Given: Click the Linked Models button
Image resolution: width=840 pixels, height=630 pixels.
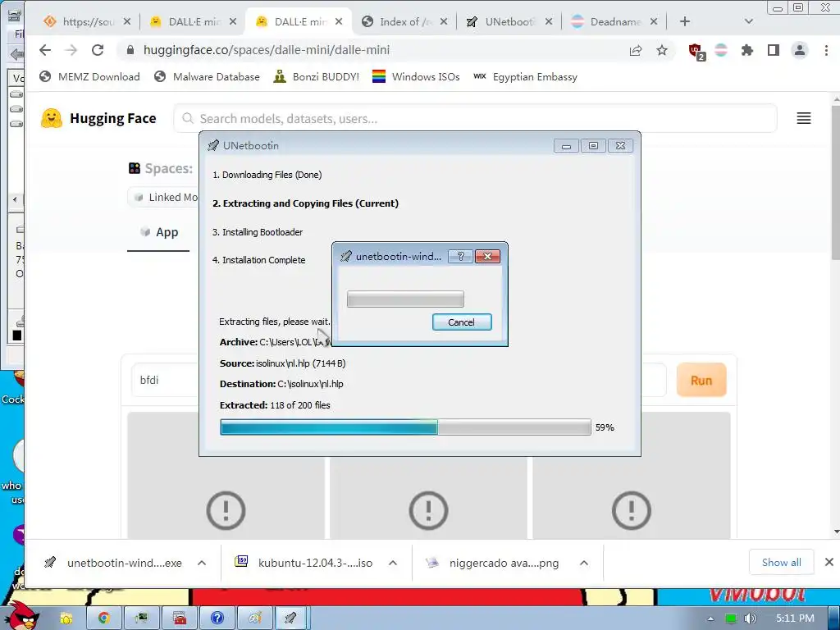Looking at the screenshot, I should tap(163, 197).
